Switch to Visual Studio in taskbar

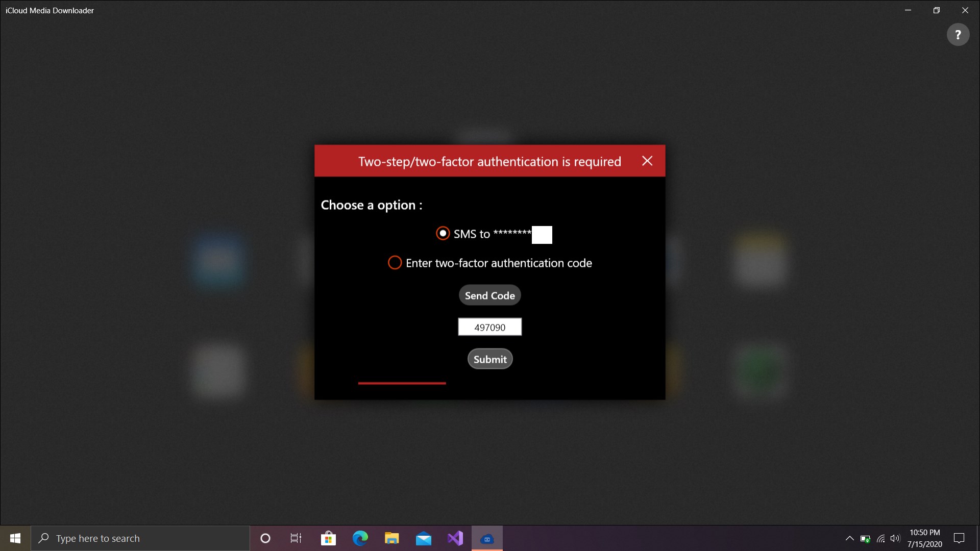[x=455, y=538]
